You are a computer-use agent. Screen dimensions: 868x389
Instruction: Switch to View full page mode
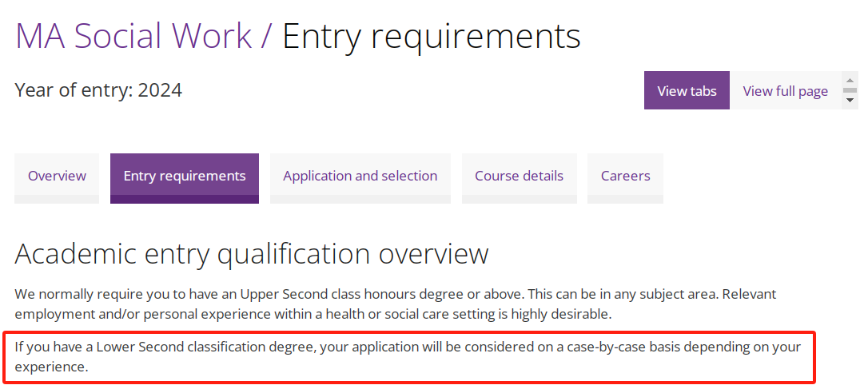785,90
